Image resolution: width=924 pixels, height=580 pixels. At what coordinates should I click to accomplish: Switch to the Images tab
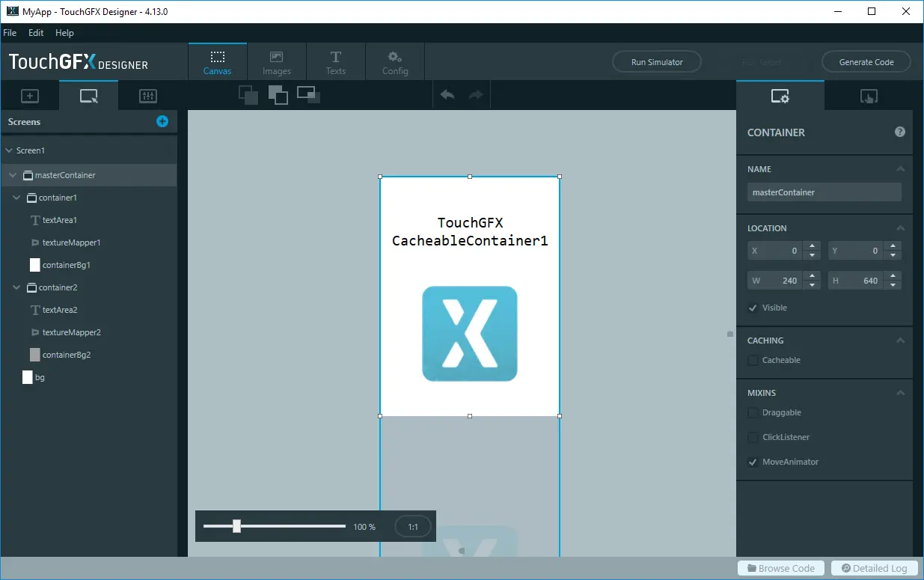pos(277,62)
